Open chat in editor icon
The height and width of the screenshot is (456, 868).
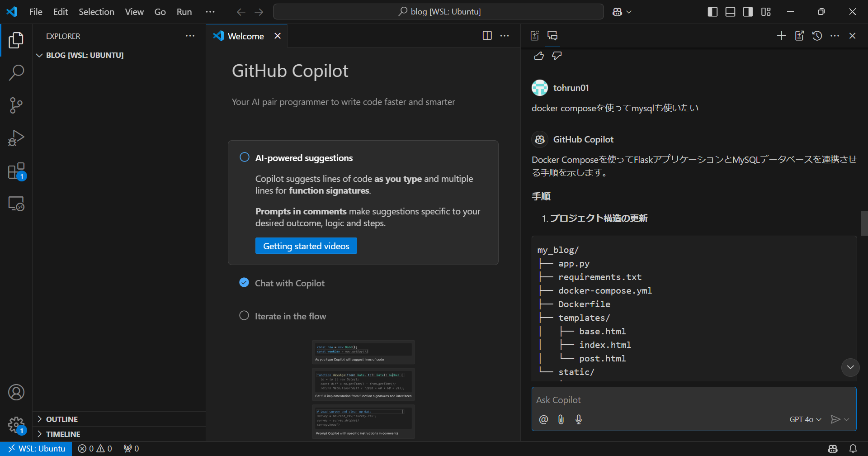click(x=799, y=36)
